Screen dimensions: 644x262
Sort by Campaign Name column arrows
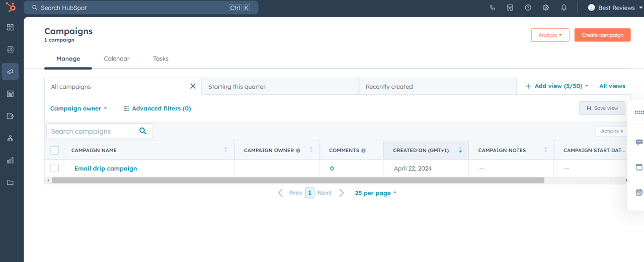tap(225, 150)
